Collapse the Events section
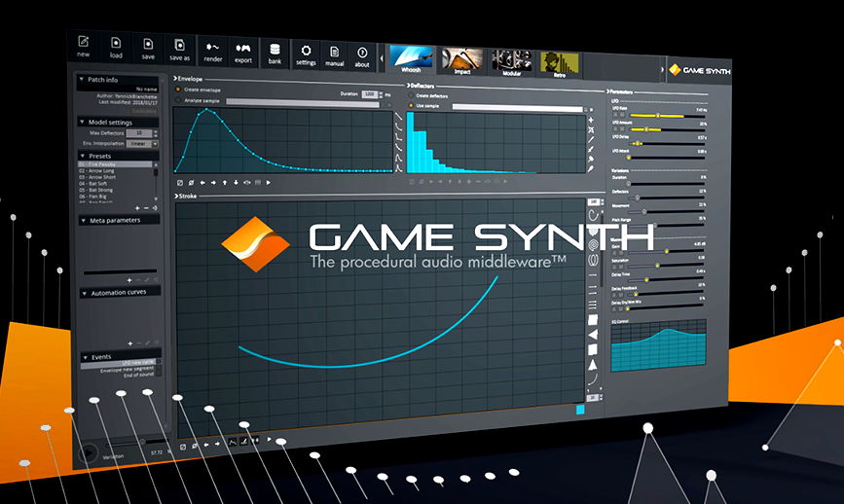Screen dimensions: 844x504 pos(85,357)
